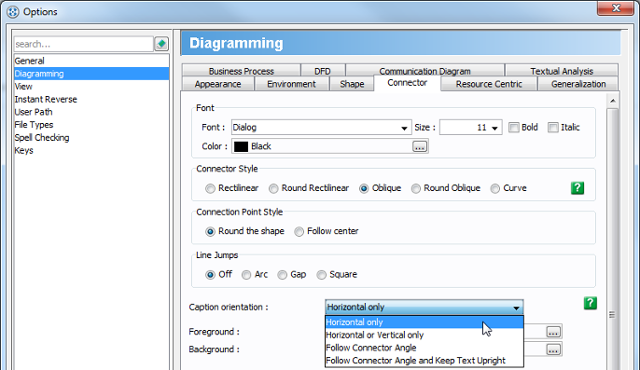Select File Types in options list
The width and height of the screenshot is (640, 370).
tap(91, 125)
